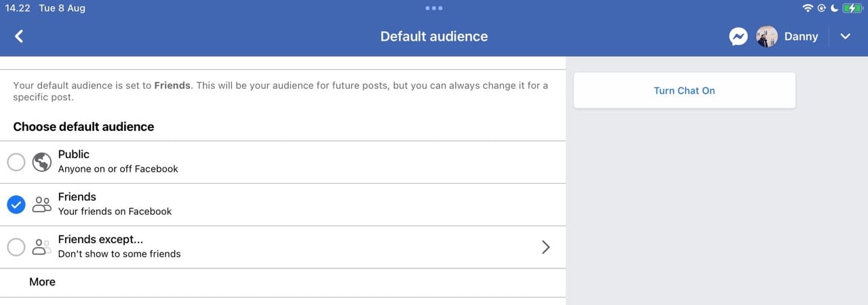Turn Chat On
This screenshot has height=305, width=868.
(684, 90)
